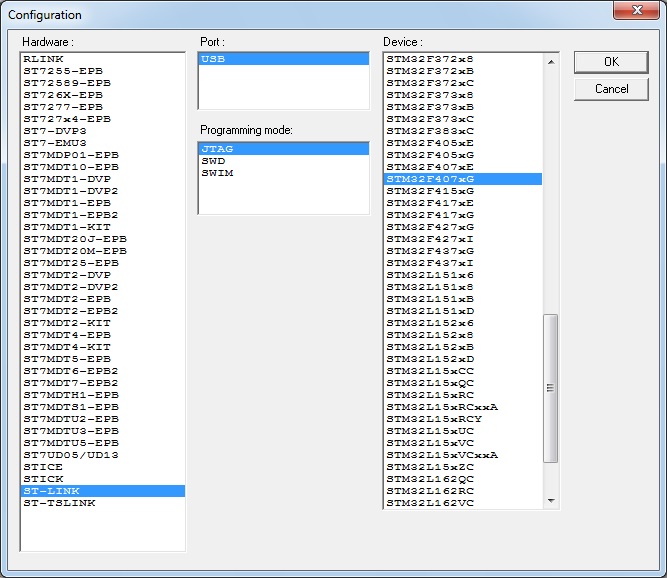
Task: Pick device STM32L15xRCY
Action: click(463, 419)
